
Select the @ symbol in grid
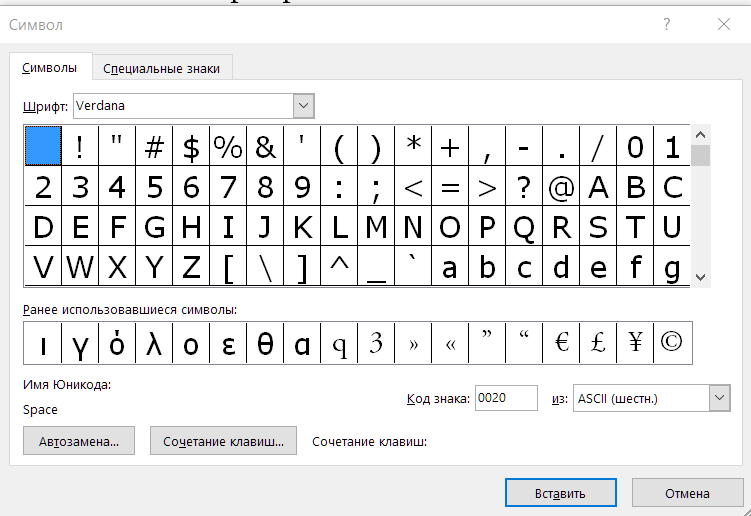pyautogui.click(x=561, y=186)
